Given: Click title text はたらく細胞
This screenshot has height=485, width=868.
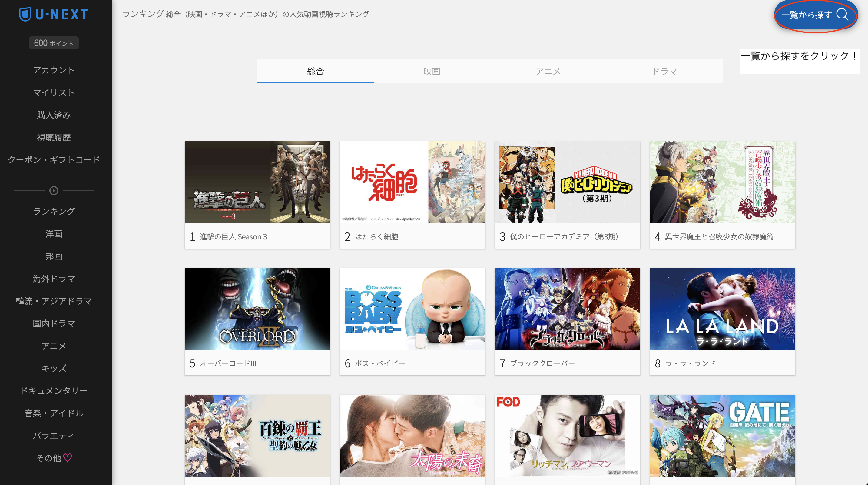Looking at the screenshot, I should click(x=376, y=237).
